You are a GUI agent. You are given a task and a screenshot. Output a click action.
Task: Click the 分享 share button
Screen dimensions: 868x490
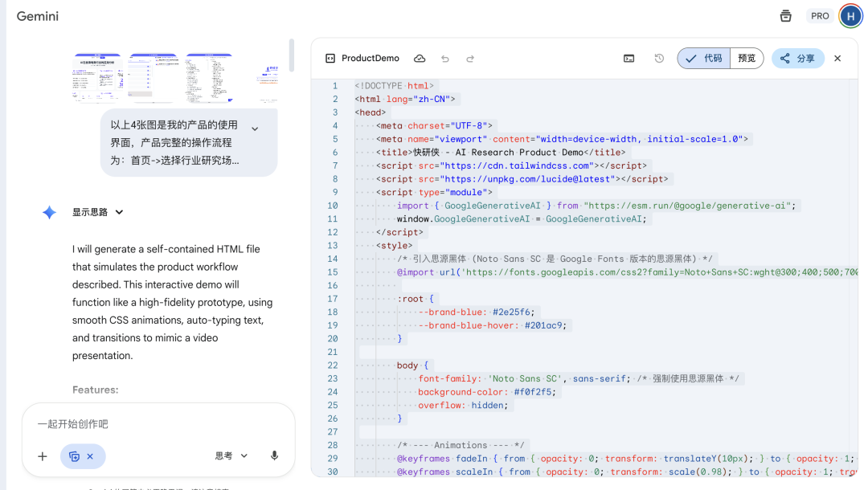797,59
